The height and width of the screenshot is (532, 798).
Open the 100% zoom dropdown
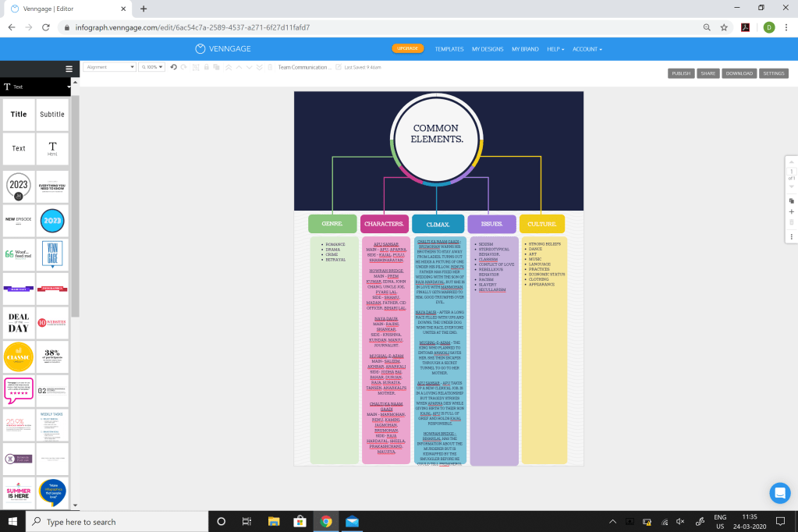(151, 67)
